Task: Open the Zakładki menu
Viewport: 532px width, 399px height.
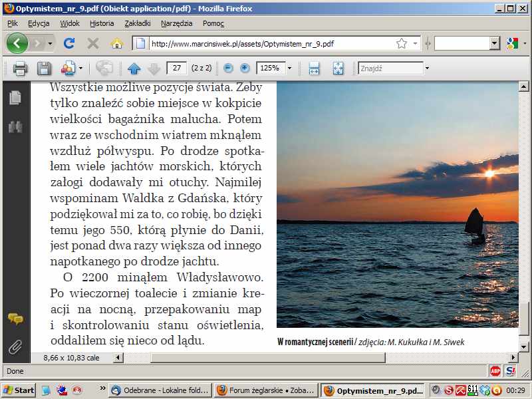Action: (137, 23)
